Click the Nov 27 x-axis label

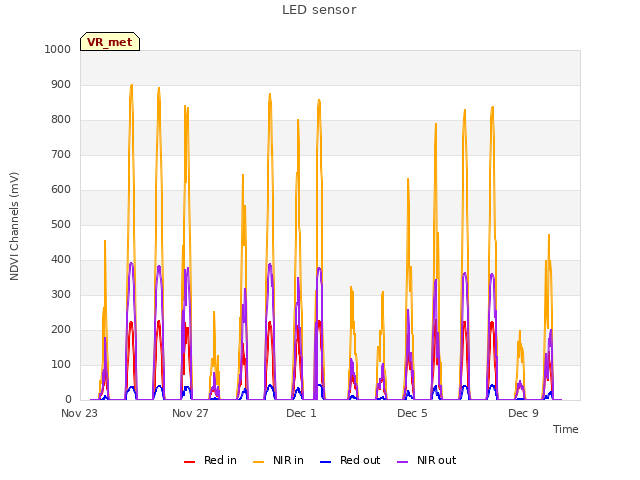click(190, 413)
